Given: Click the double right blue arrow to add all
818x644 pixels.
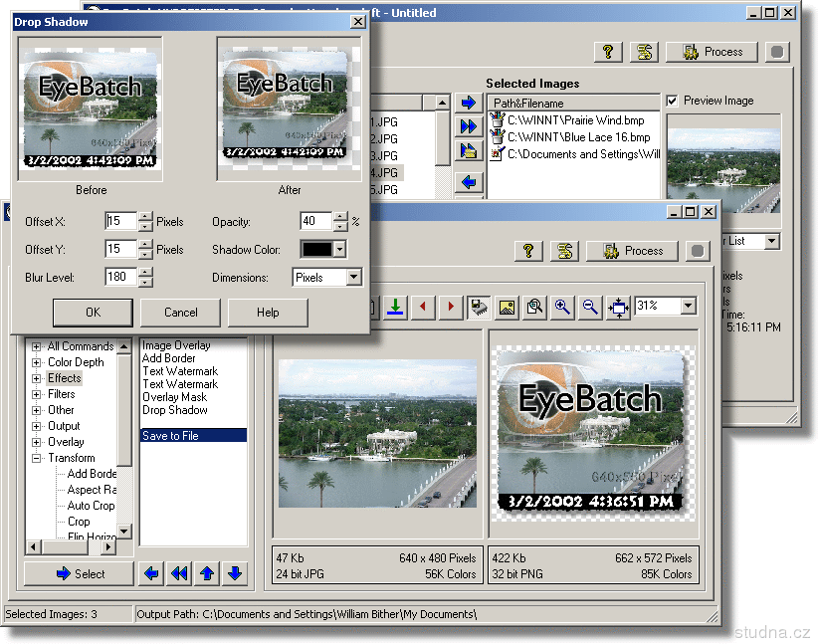Looking at the screenshot, I should pos(468,126).
